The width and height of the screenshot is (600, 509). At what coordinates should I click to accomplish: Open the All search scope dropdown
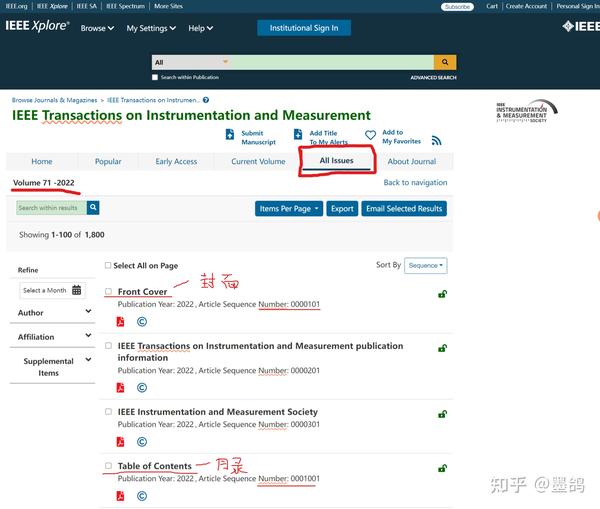pos(191,62)
